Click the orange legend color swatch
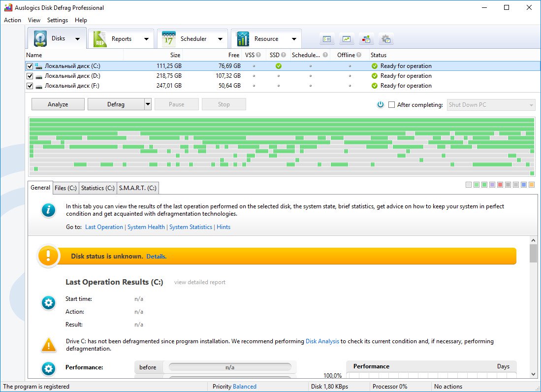 (532, 185)
